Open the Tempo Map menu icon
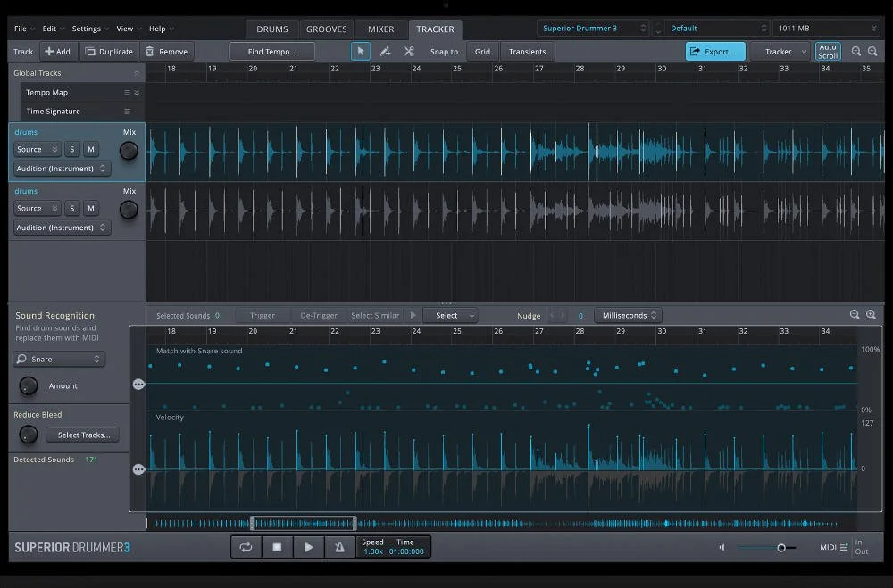893x588 pixels. click(127, 92)
